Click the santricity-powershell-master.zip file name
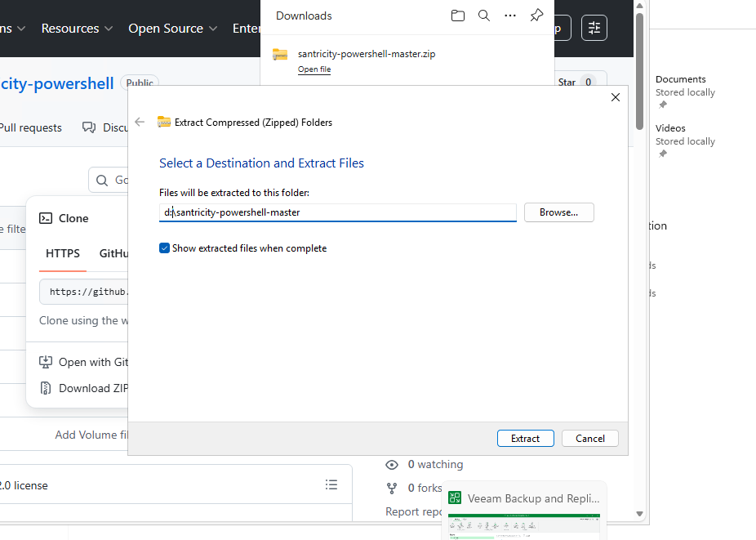Viewport: 756px width, 540px height. click(x=367, y=54)
